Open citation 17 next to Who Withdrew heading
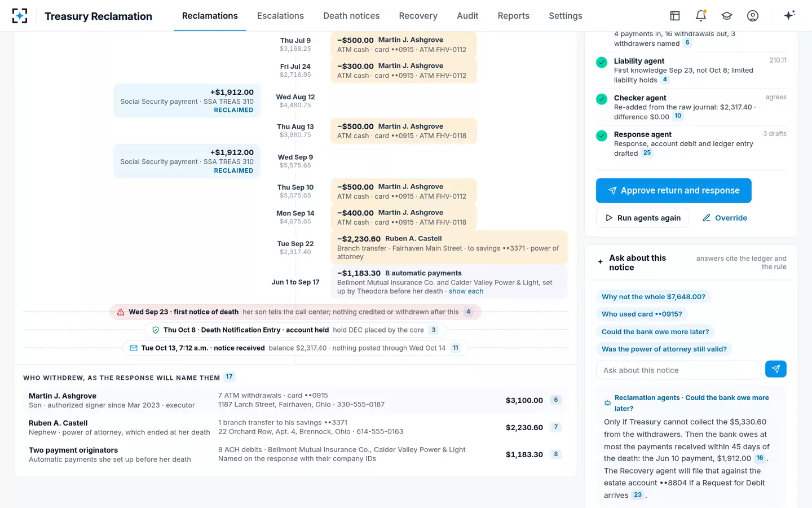 click(229, 377)
